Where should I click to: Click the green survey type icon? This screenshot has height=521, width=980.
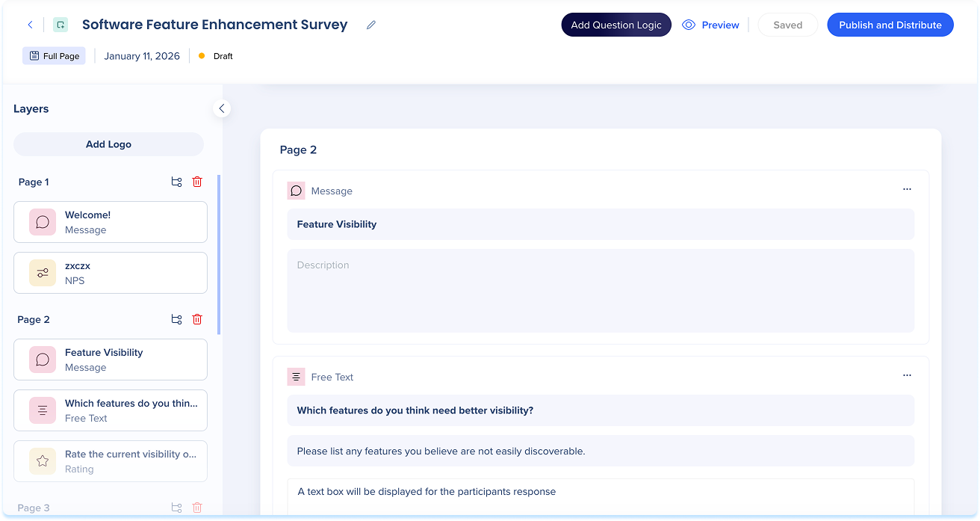coord(61,25)
